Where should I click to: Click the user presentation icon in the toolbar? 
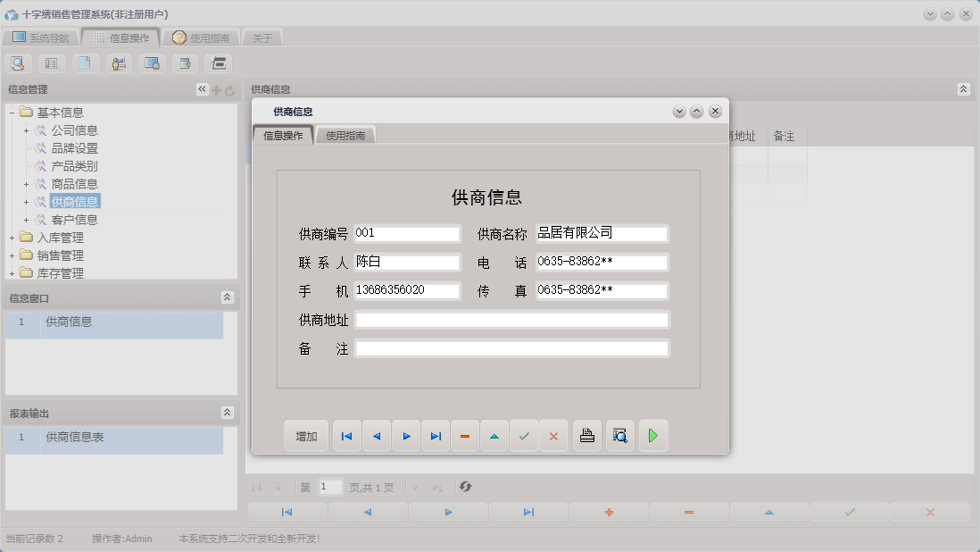(x=118, y=63)
